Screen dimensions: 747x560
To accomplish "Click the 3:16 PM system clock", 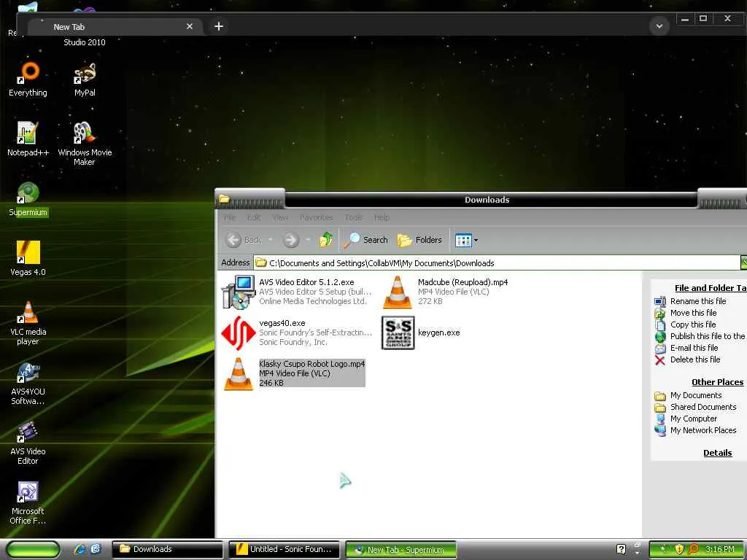I will coord(719,549).
